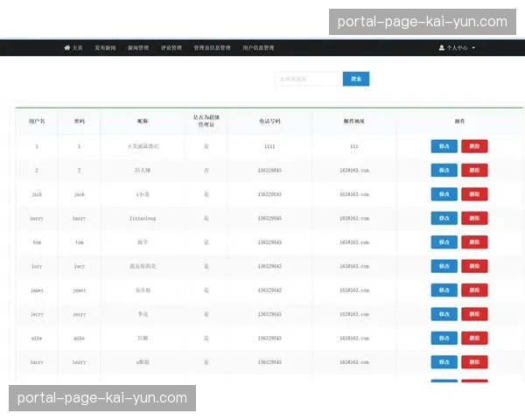
Task: Click the 昵称 column header
Action: 143,122
